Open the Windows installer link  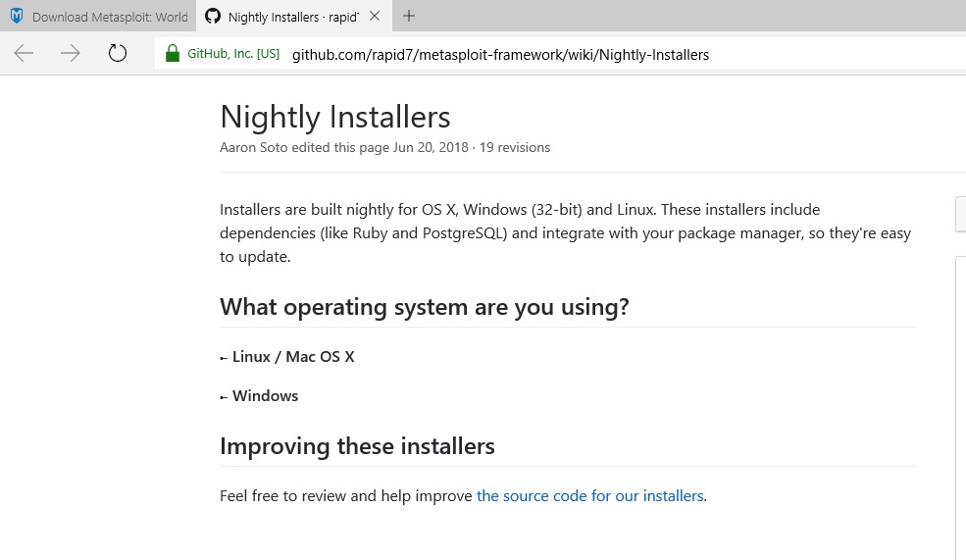[x=265, y=396]
